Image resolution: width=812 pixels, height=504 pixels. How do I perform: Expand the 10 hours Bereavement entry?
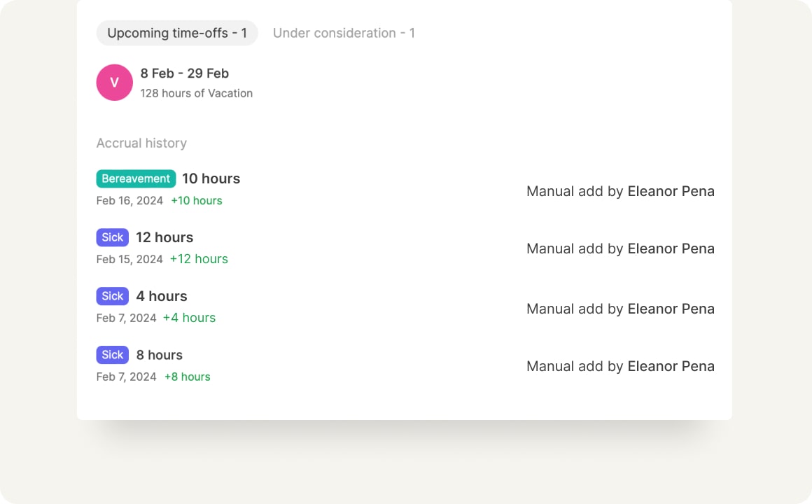point(211,178)
